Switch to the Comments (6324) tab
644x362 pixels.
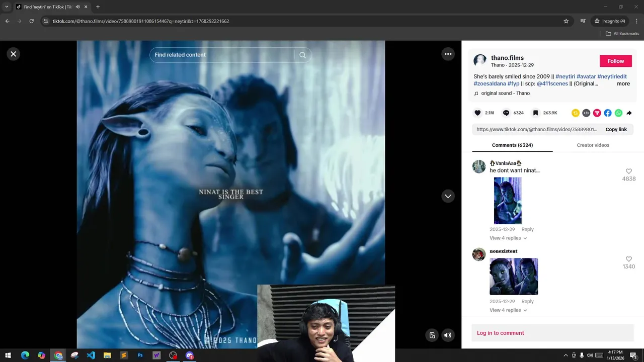pyautogui.click(x=512, y=145)
